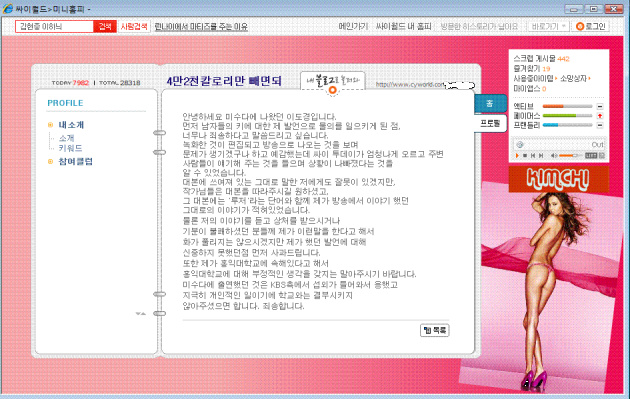Select 키워드 sub-item in profile menu
This screenshot has width=630, height=399.
click(70, 148)
